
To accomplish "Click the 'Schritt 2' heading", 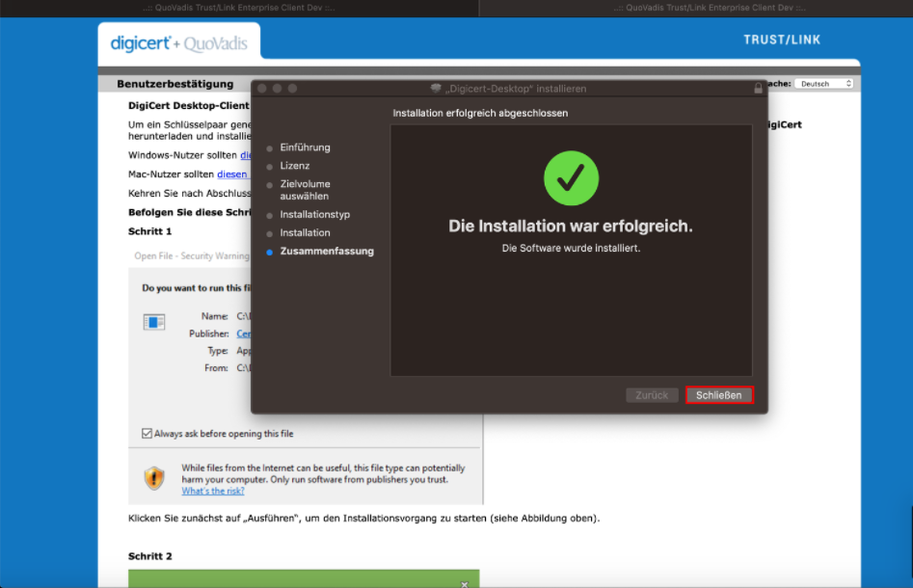I will click(150, 556).
